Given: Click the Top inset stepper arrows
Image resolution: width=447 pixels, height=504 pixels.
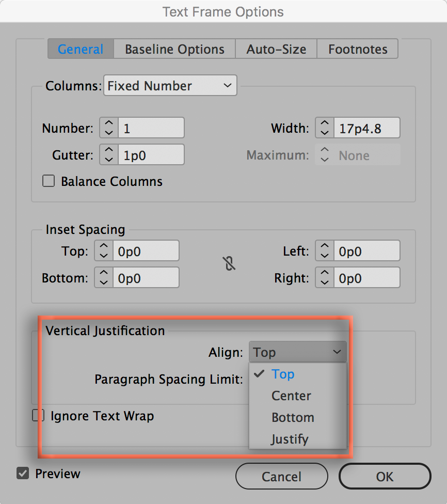Looking at the screenshot, I should (x=104, y=251).
